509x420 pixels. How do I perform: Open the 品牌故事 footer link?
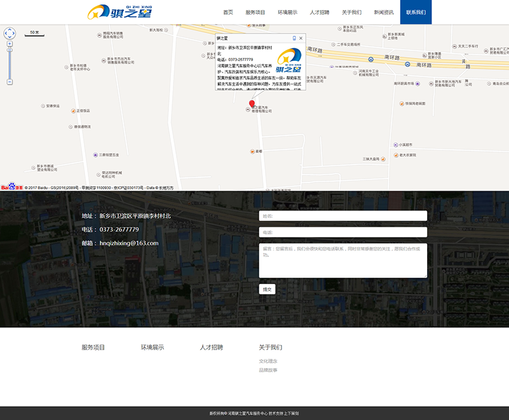[268, 370]
